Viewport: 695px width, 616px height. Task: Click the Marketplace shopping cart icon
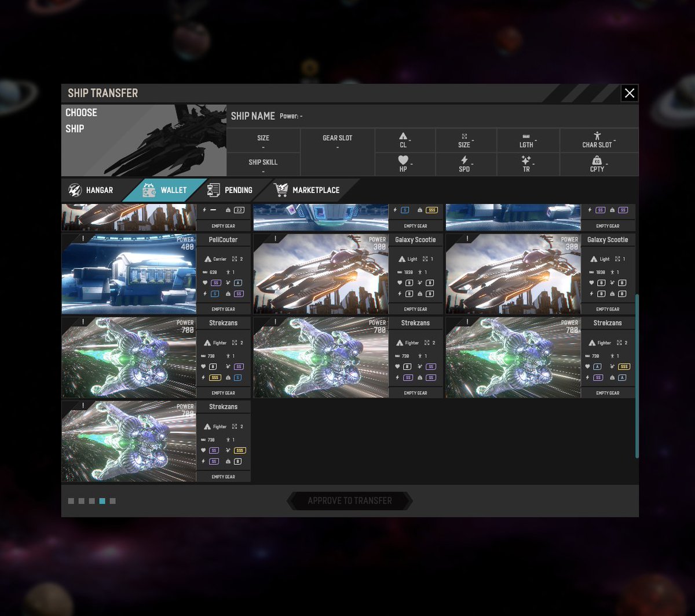[283, 189]
